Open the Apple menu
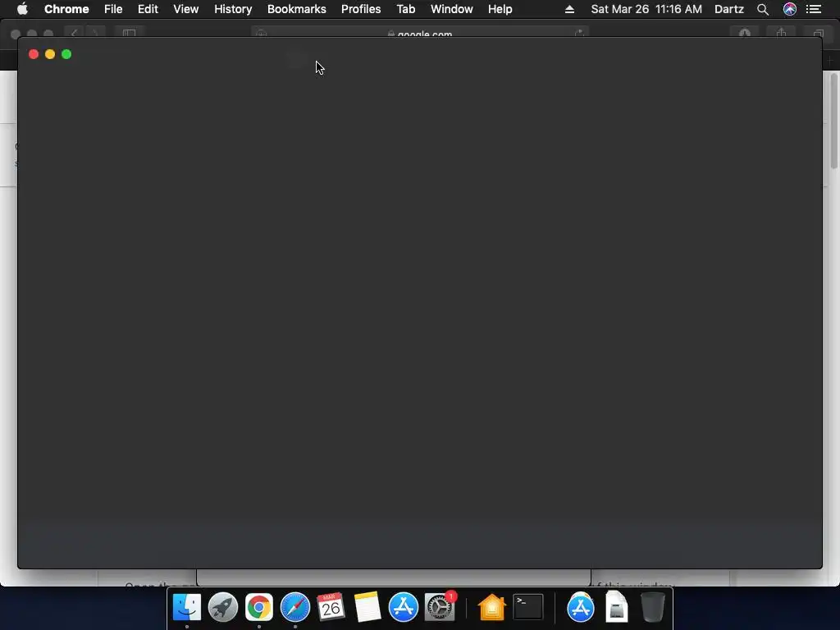Image resolution: width=840 pixels, height=630 pixels. click(22, 9)
